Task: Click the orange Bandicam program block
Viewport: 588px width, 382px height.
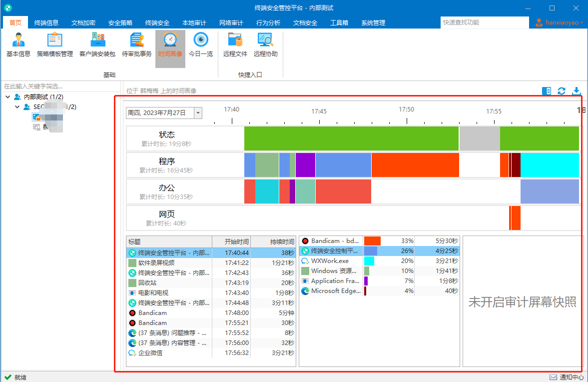Action: tap(415, 165)
